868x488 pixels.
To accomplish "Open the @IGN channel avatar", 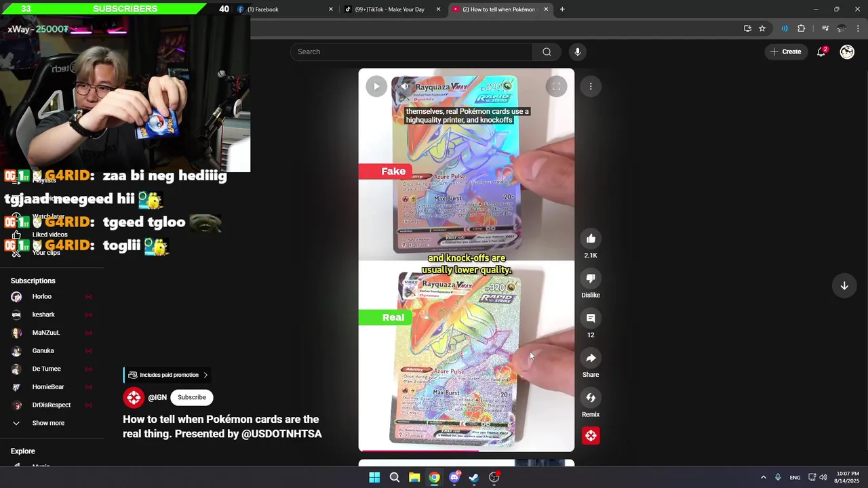I will pos(134,397).
